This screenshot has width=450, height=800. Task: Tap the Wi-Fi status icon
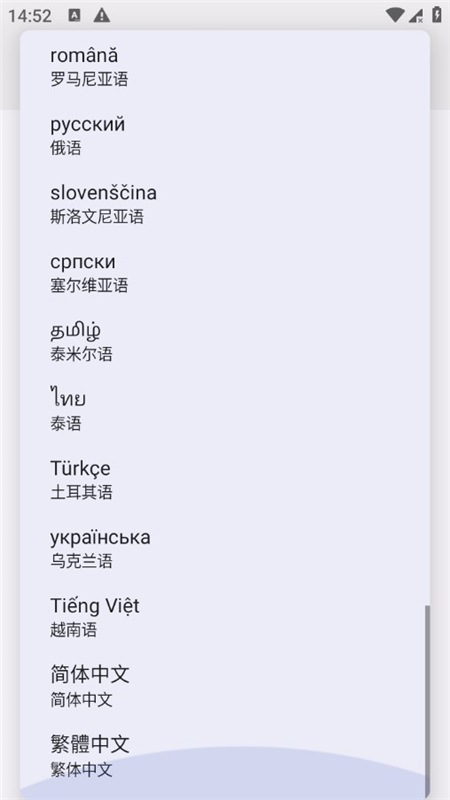[394, 15]
